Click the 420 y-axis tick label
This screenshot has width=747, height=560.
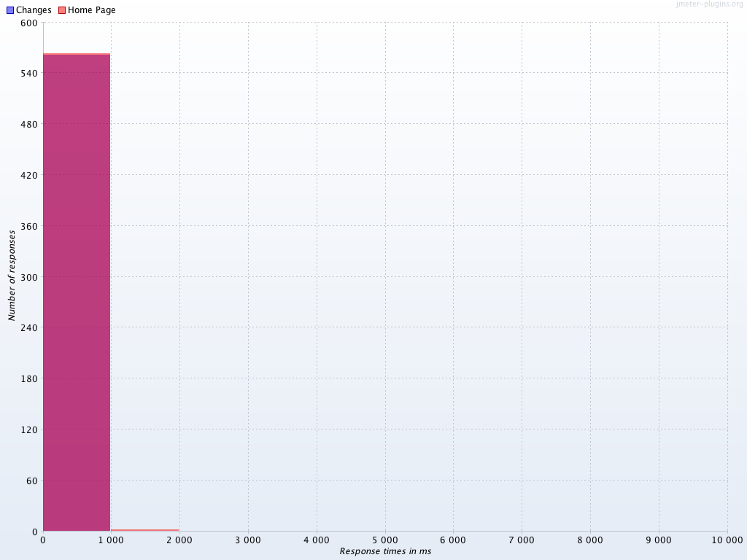pos(29,175)
